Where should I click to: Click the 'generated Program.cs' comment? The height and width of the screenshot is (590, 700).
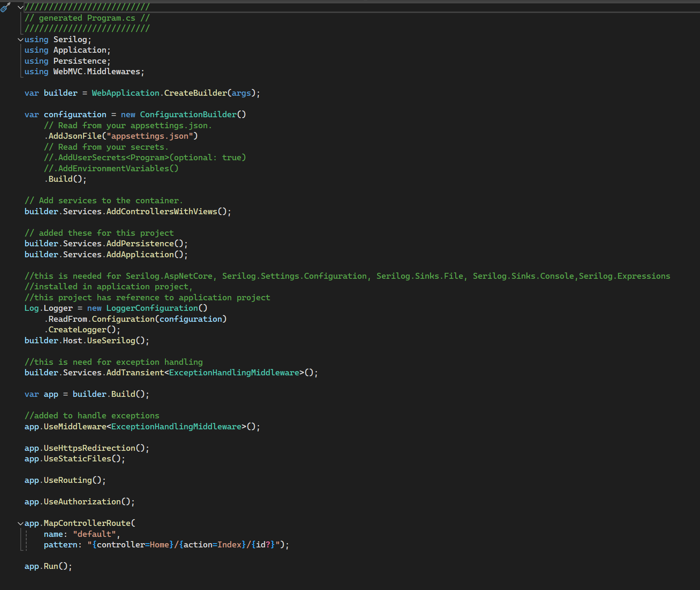click(87, 18)
